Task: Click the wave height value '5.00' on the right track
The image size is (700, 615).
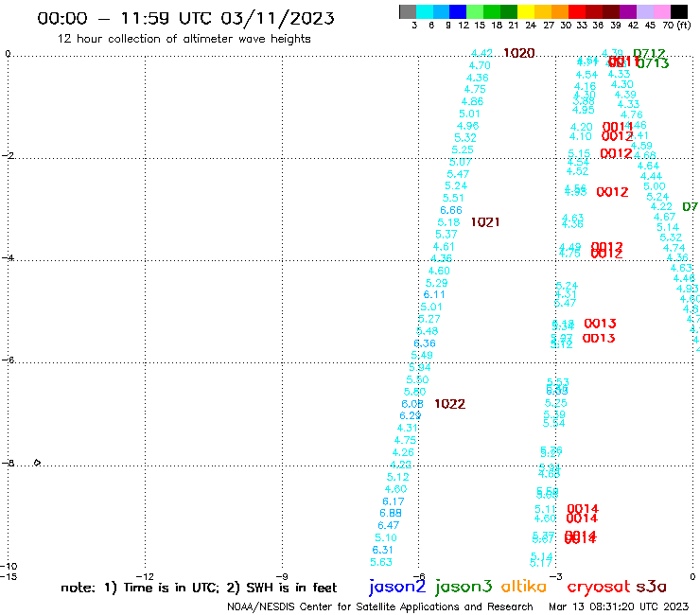Action: tap(654, 186)
